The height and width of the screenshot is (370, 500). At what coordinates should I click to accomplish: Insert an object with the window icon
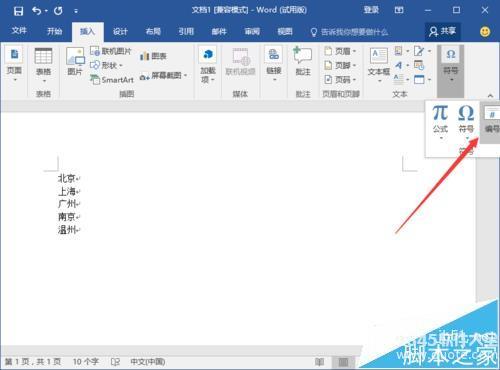[422, 79]
